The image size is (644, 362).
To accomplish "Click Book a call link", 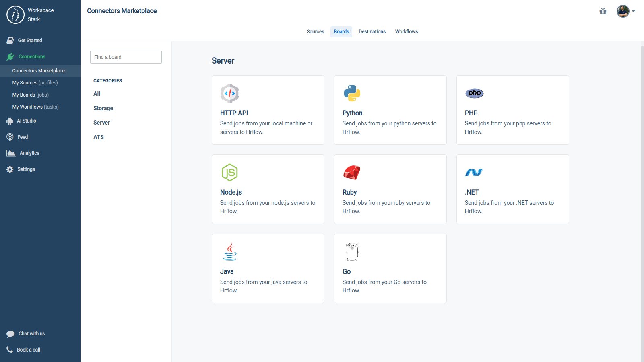I will click(29, 350).
